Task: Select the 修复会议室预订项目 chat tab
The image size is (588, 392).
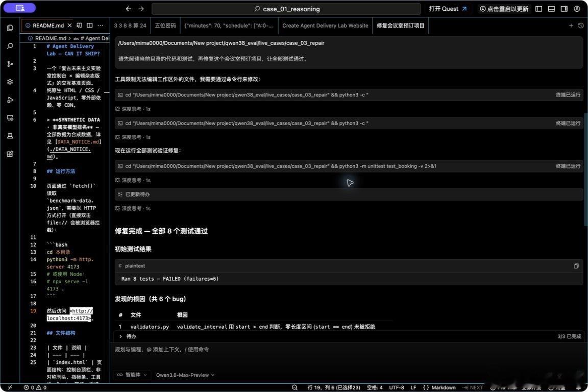Action: pyautogui.click(x=401, y=26)
